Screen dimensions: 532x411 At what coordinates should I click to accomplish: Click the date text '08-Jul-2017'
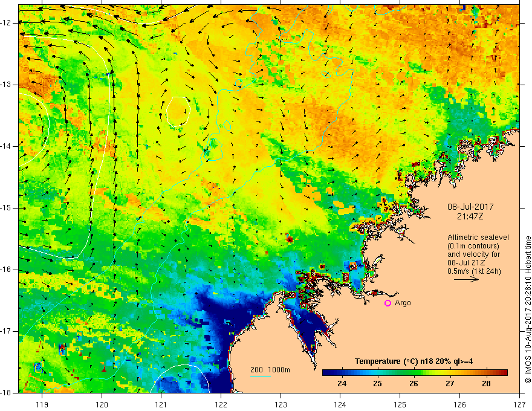click(470, 207)
